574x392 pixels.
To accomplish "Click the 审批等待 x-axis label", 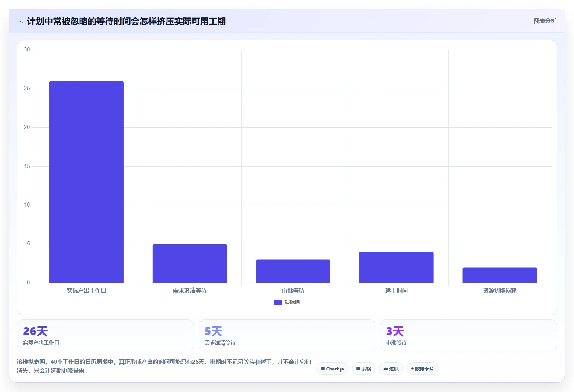I will tap(293, 290).
